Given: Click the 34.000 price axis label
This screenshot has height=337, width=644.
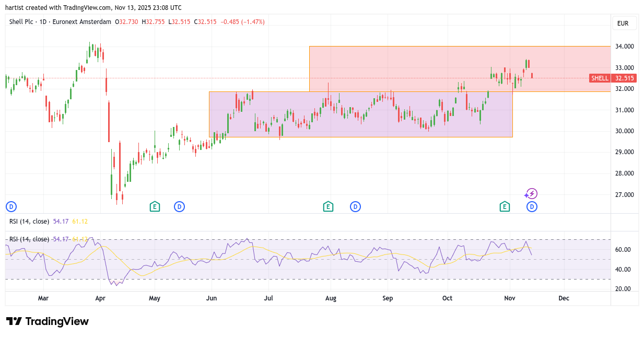Looking at the screenshot, I should tap(624, 47).
